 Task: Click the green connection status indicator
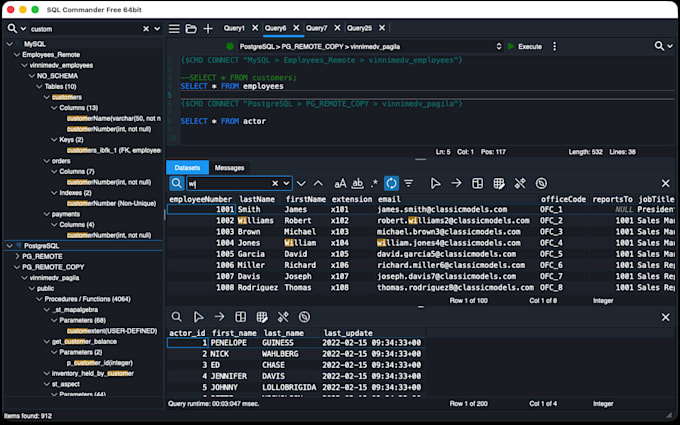[230, 46]
